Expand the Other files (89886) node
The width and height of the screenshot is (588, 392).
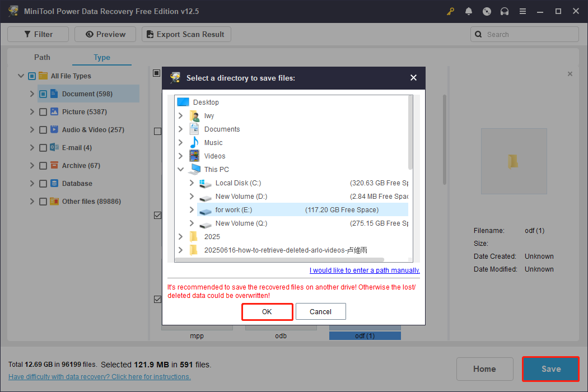[32, 202]
